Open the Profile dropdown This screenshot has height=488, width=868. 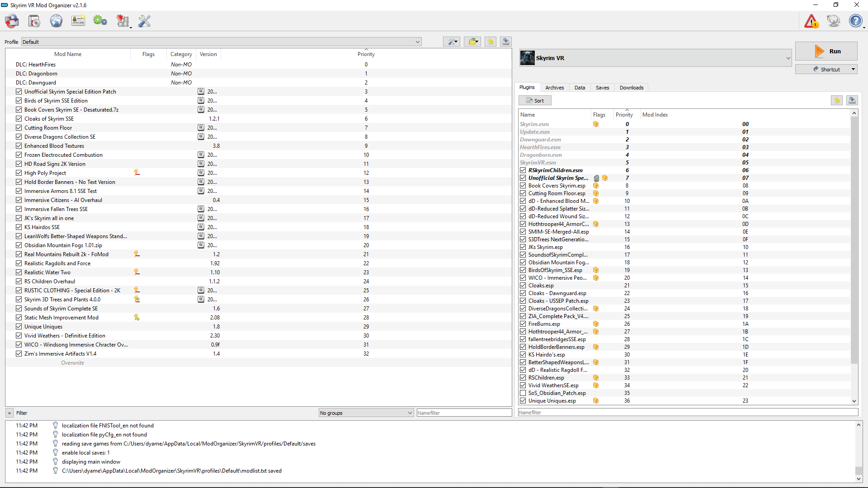(222, 42)
